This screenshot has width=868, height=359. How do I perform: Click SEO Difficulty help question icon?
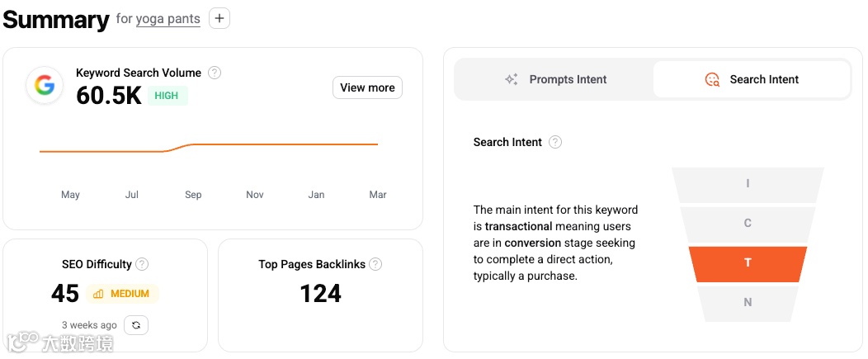point(142,264)
